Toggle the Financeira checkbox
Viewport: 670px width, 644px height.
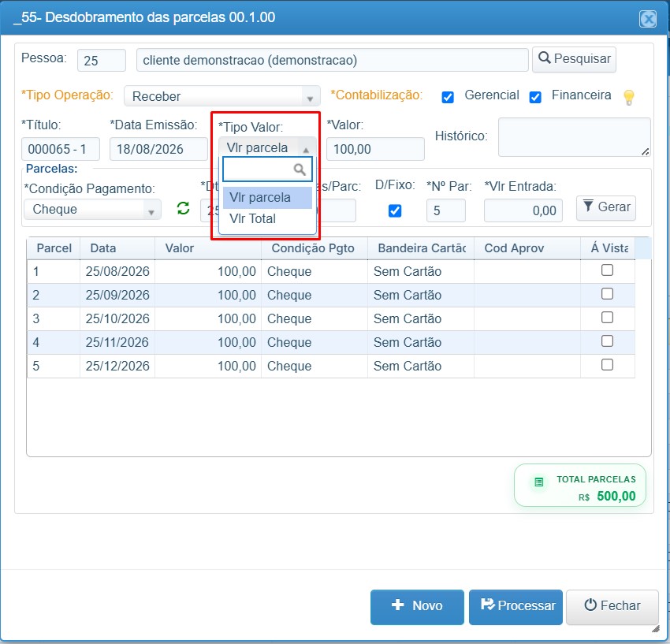535,98
